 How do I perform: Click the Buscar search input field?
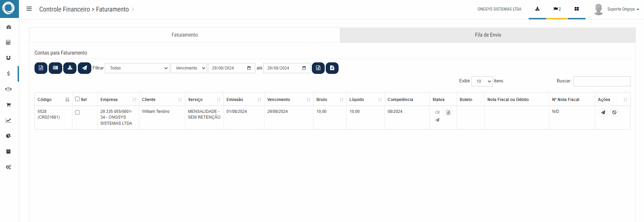click(x=602, y=81)
